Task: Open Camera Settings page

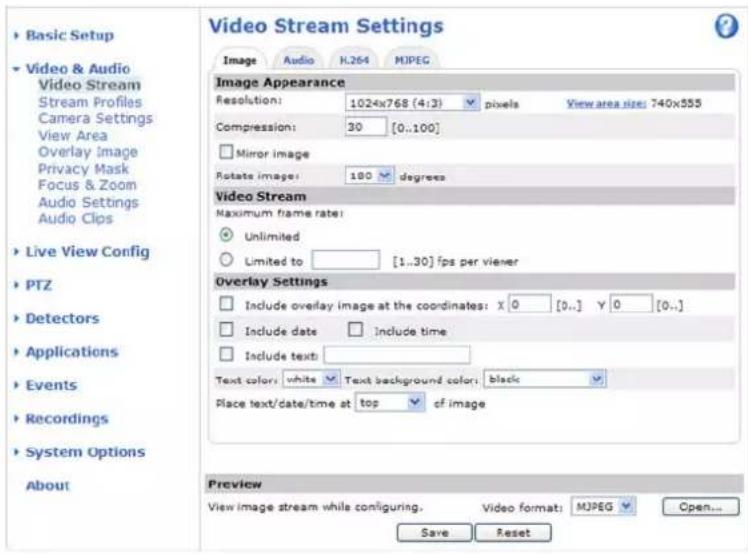Action: click(x=95, y=118)
